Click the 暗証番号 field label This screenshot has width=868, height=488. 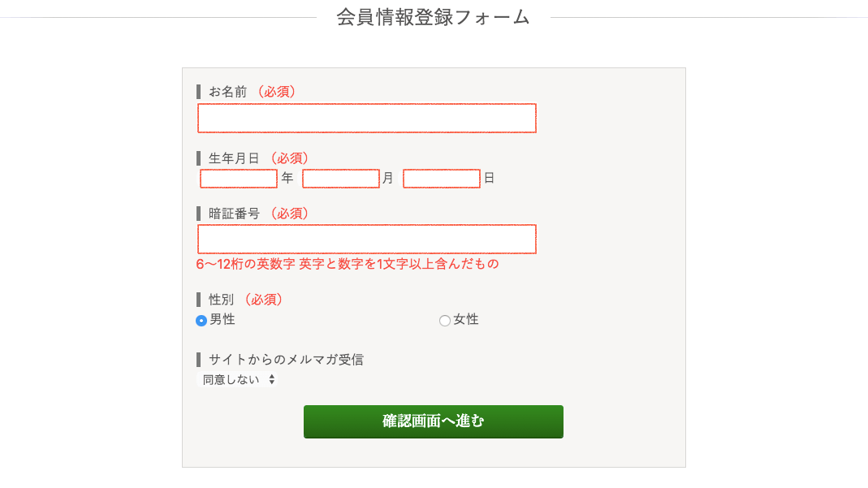[x=235, y=213]
